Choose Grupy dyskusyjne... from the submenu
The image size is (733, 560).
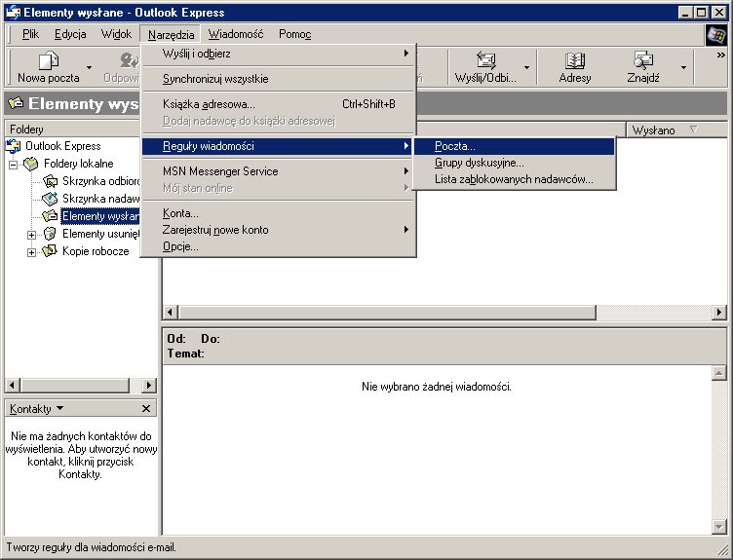pos(514,163)
